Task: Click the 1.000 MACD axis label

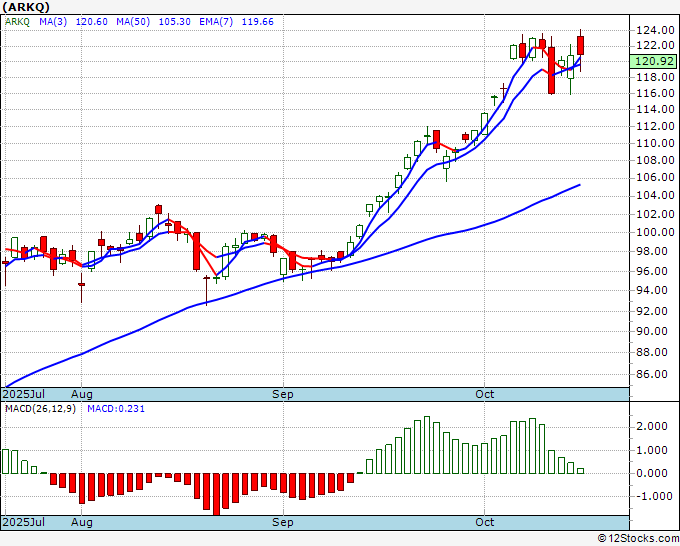Action: [x=653, y=450]
